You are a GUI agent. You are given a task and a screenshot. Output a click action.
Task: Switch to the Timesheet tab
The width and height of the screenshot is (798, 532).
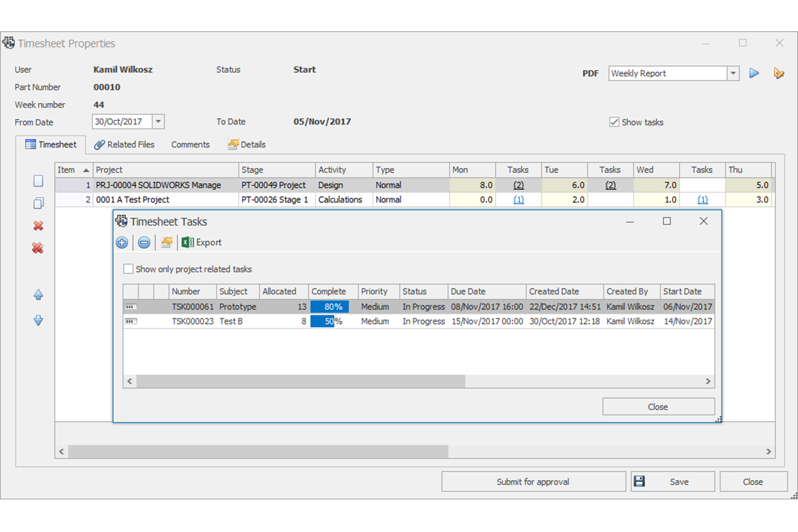51,144
